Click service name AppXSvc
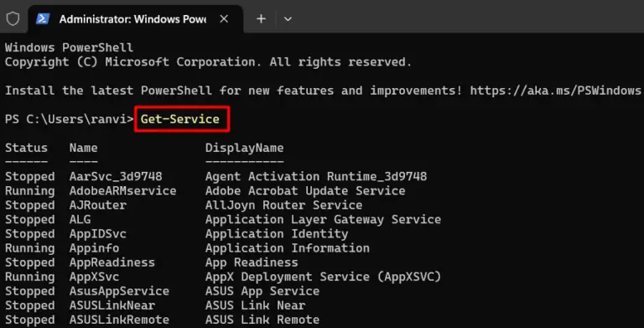644x328 pixels. pyautogui.click(x=94, y=277)
